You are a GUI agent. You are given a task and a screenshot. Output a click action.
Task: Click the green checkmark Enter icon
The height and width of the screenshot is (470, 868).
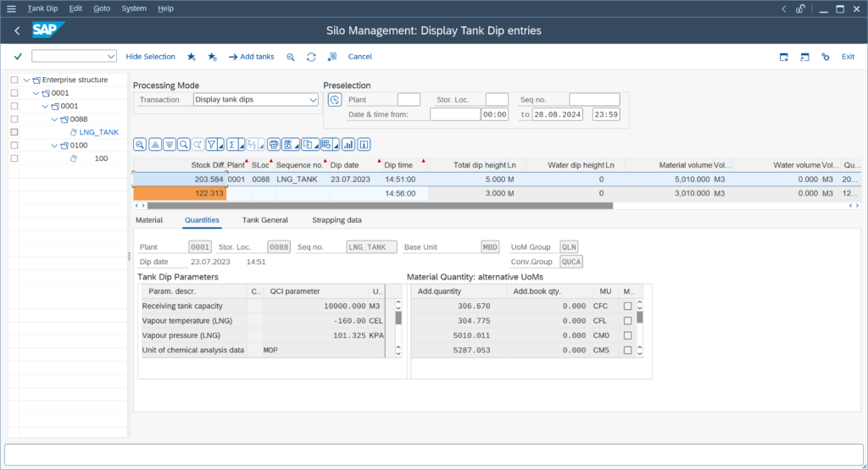click(19, 57)
